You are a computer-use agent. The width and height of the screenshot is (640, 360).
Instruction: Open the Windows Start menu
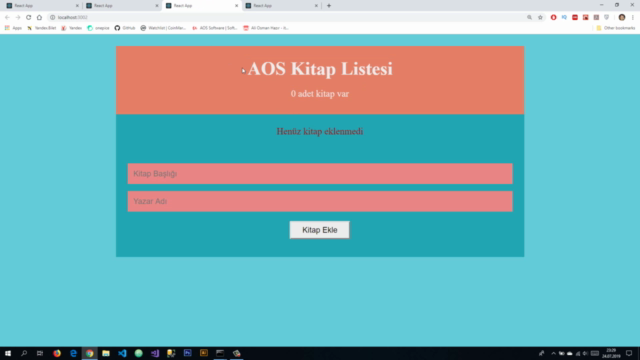(8, 353)
